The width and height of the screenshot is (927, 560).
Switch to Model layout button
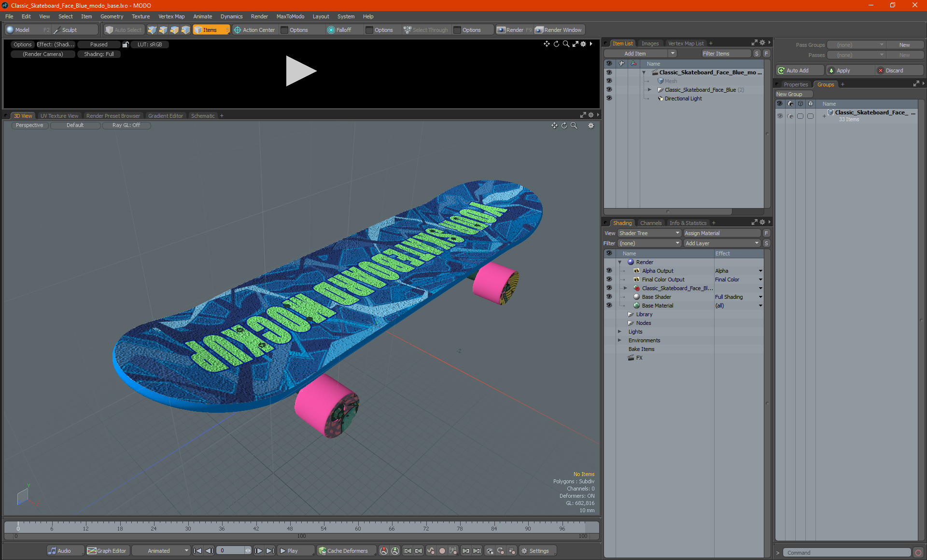23,30
